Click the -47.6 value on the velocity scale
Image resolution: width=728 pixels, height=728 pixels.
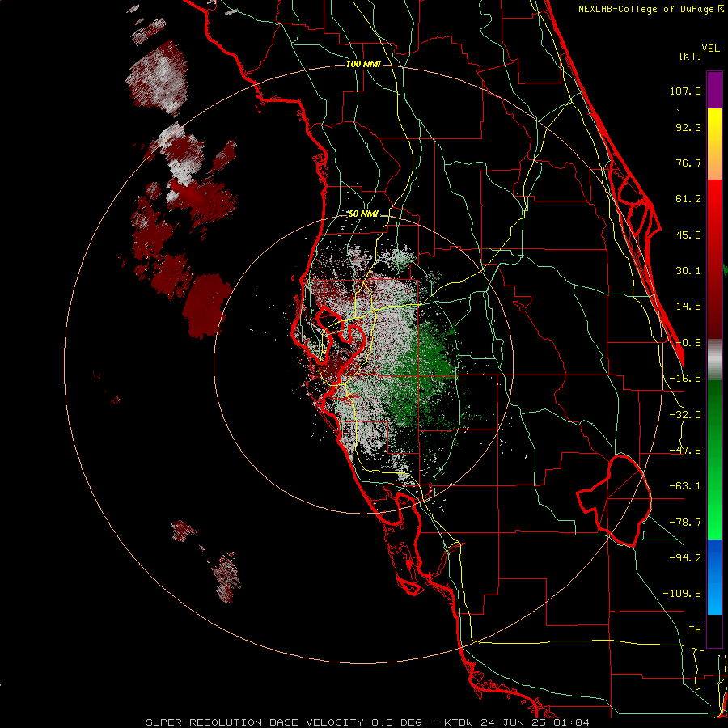[x=685, y=451]
